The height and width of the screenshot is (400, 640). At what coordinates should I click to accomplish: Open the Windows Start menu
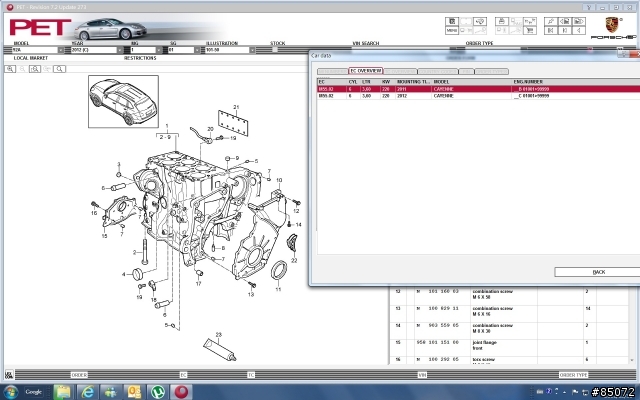tap(11, 392)
